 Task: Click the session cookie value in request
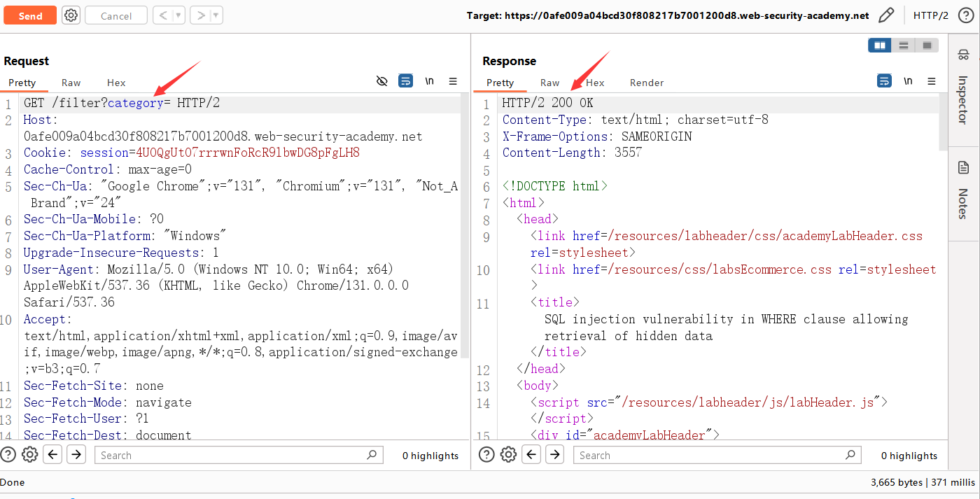[248, 153]
